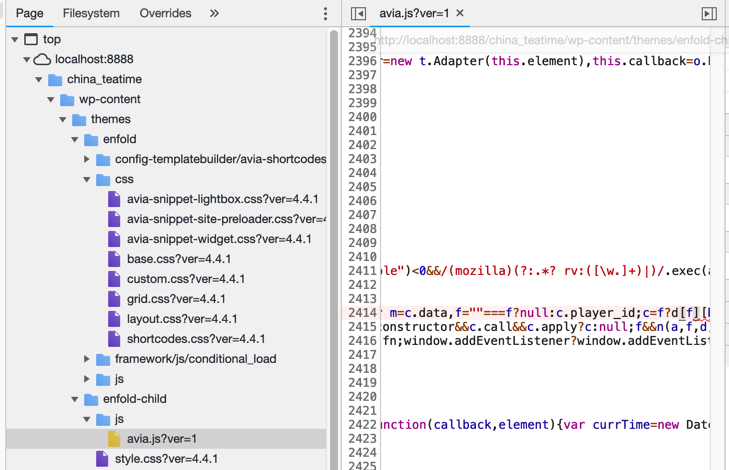Click the grid.css file icon
The height and width of the screenshot is (470, 729).
tap(114, 299)
